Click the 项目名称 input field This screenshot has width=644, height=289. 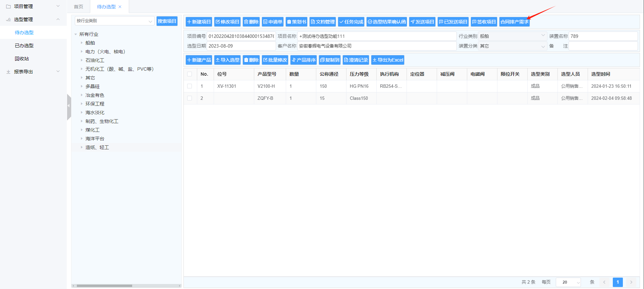tap(376, 36)
